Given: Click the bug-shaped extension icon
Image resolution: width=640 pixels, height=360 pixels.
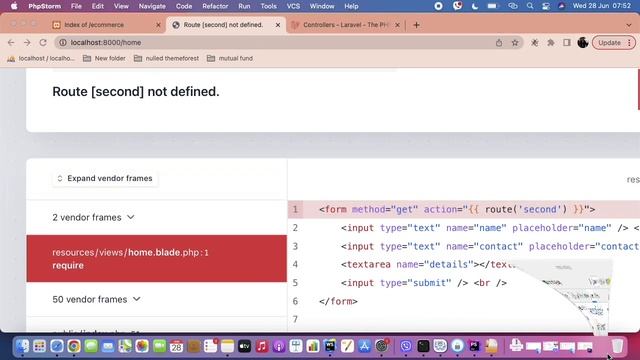Looking at the screenshot, I should pyautogui.click(x=534, y=42).
